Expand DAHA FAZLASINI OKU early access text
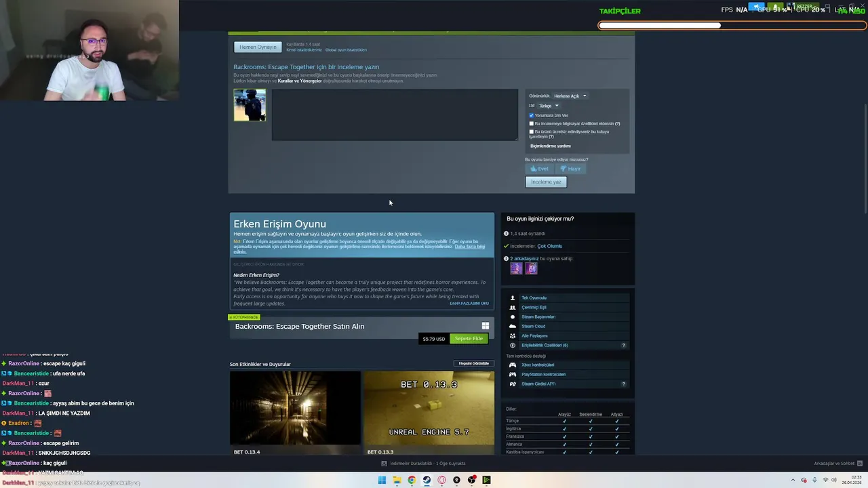Screen dimensions: 868x488 coord(469,304)
